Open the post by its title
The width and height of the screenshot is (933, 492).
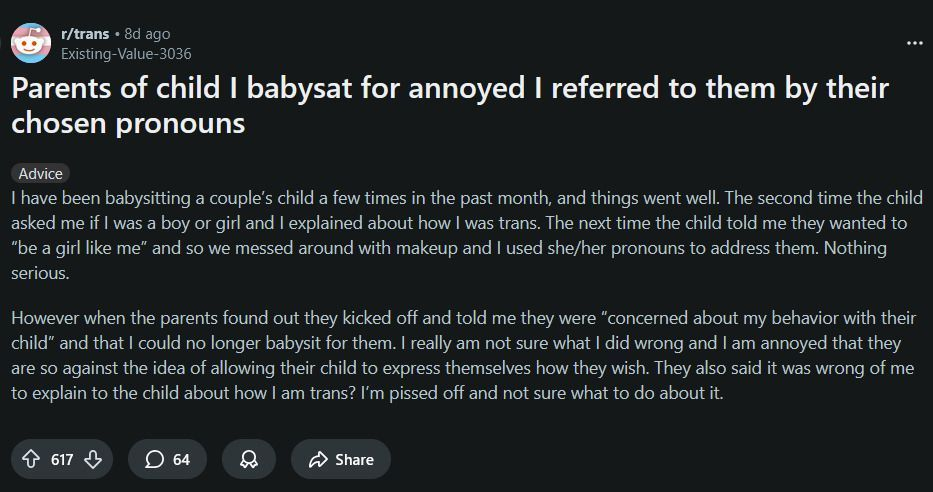(450, 105)
